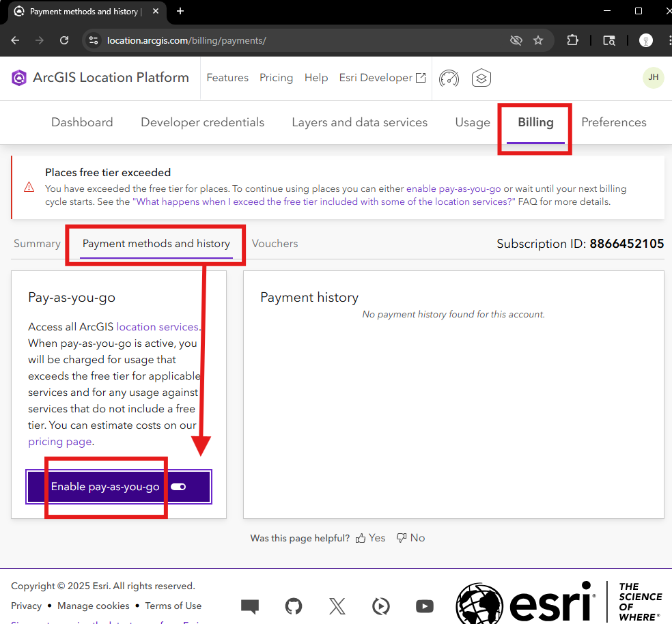Open the X social media icon

tap(337, 606)
